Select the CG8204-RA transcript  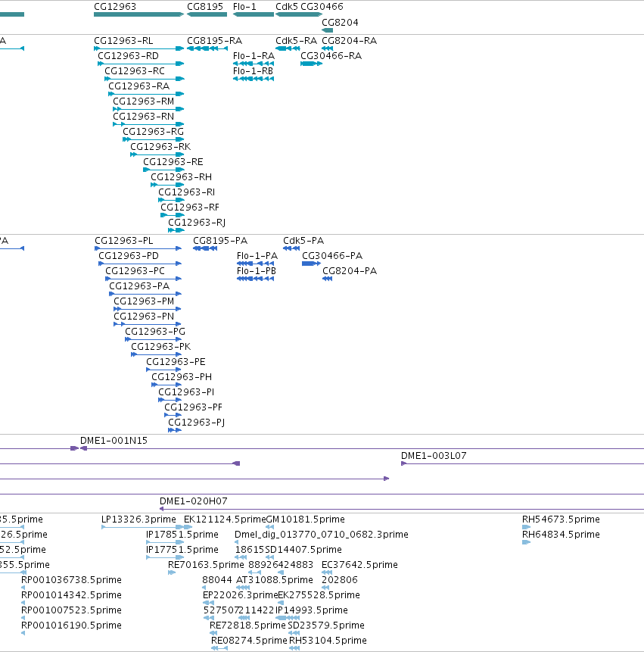tap(349, 41)
